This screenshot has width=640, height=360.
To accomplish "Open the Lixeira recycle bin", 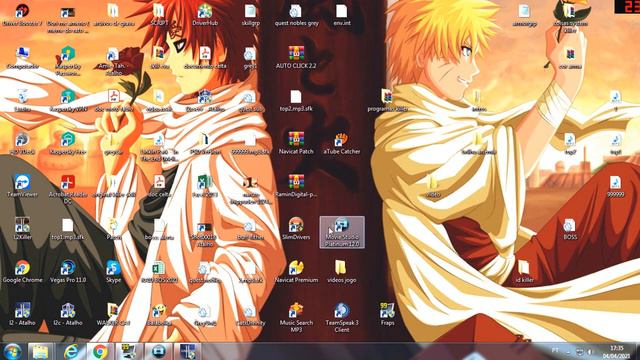I will click(22, 100).
